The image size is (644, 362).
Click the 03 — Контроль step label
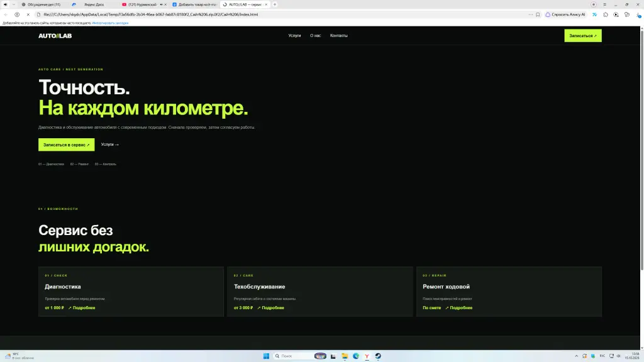[106, 164]
